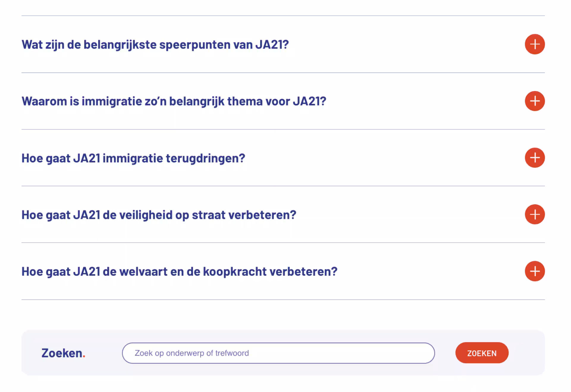Viewport: 571px width, 392px height.
Task: Click the word 'koopkracht' in fifth question
Action: click(x=235, y=272)
